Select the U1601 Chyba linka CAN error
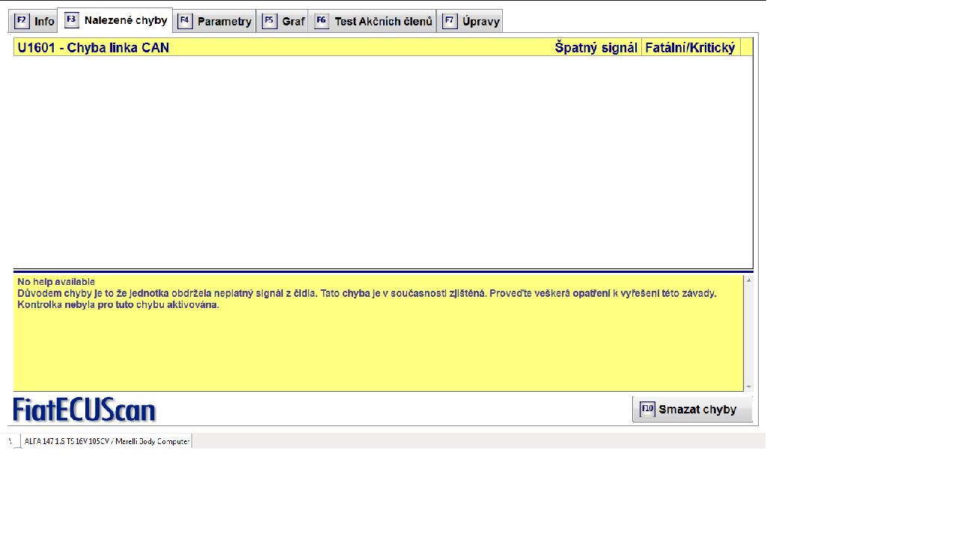 (94, 48)
